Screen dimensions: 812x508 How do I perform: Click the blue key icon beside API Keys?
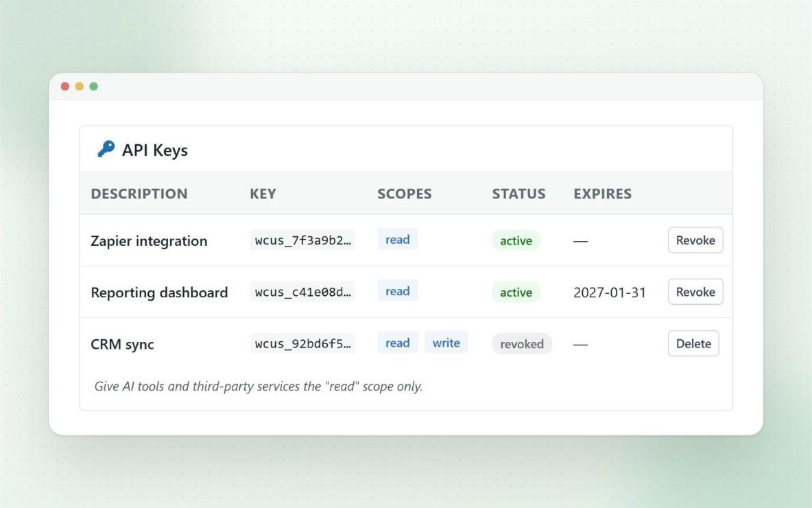point(106,149)
